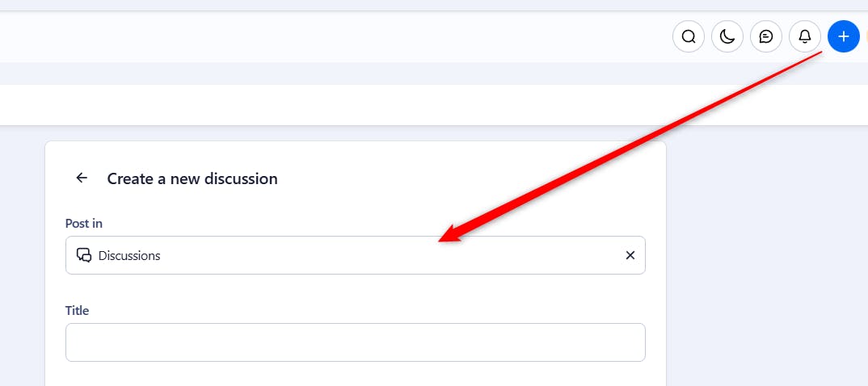Focus the Title input field

click(x=356, y=342)
